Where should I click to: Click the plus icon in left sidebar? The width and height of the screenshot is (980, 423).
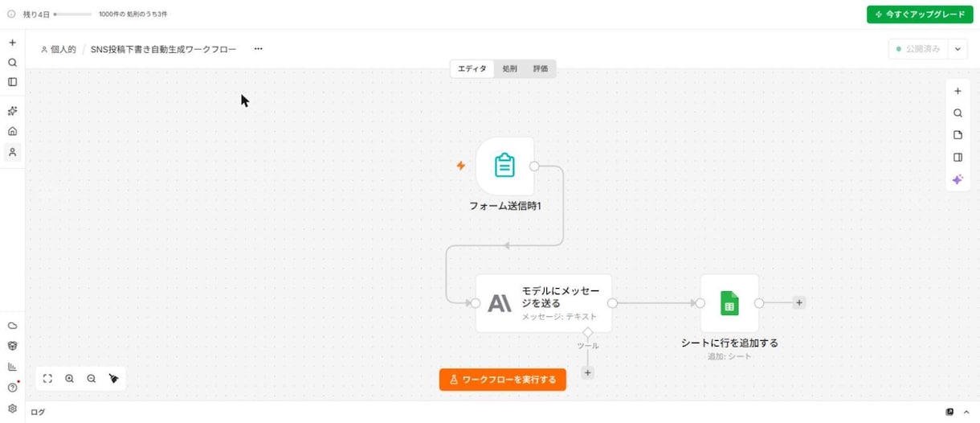pyautogui.click(x=12, y=43)
